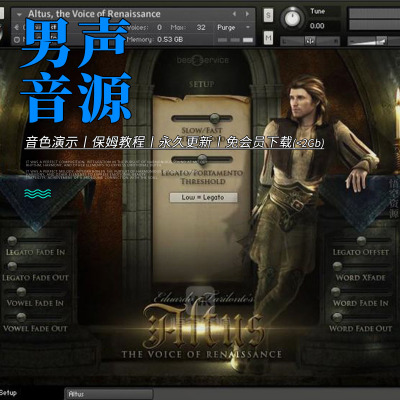Click the Slow/Fast slider knob
Screen dimensions: 400x400
[x=215, y=118]
